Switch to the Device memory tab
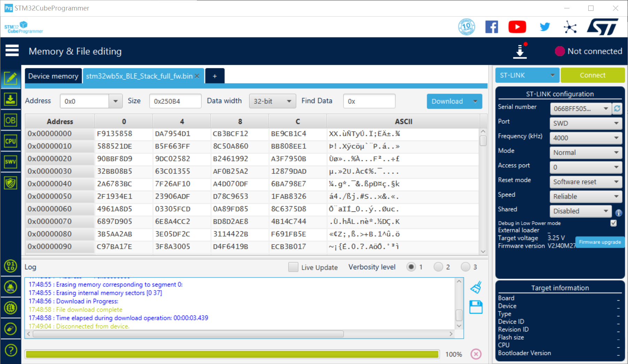628x364 pixels. pyautogui.click(x=53, y=76)
